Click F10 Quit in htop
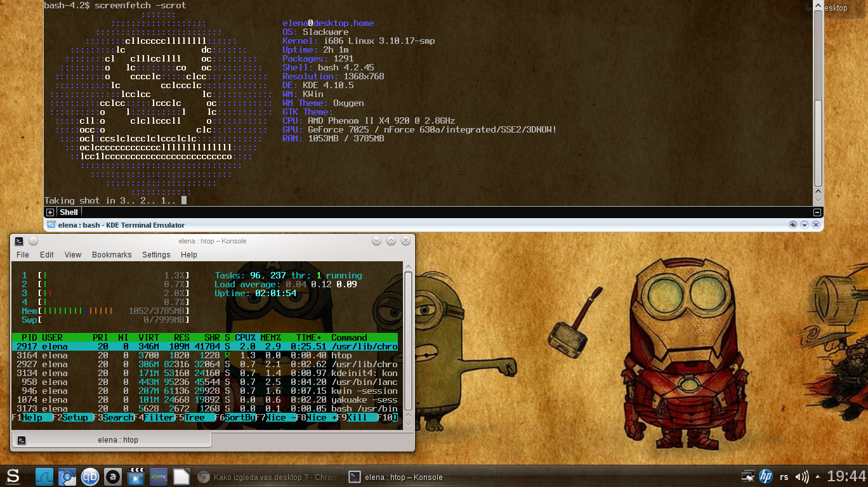The image size is (868, 487). (388, 417)
